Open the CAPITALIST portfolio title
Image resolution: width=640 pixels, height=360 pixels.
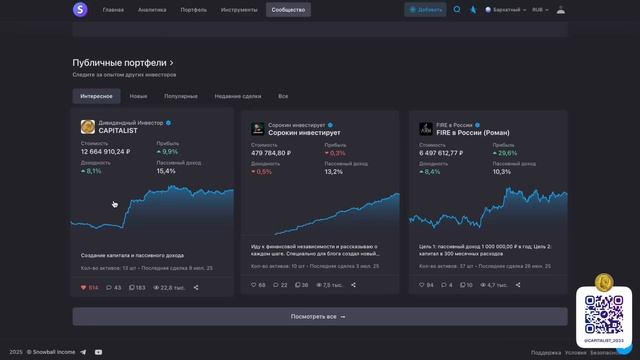(118, 131)
